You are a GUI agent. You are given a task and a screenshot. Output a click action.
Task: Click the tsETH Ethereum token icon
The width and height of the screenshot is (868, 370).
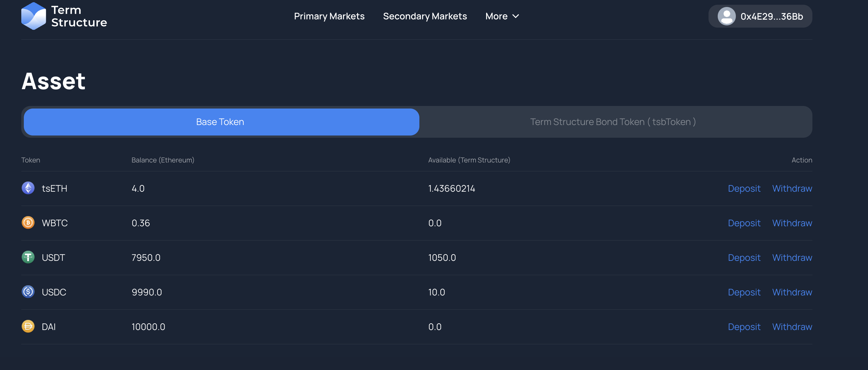(x=28, y=188)
